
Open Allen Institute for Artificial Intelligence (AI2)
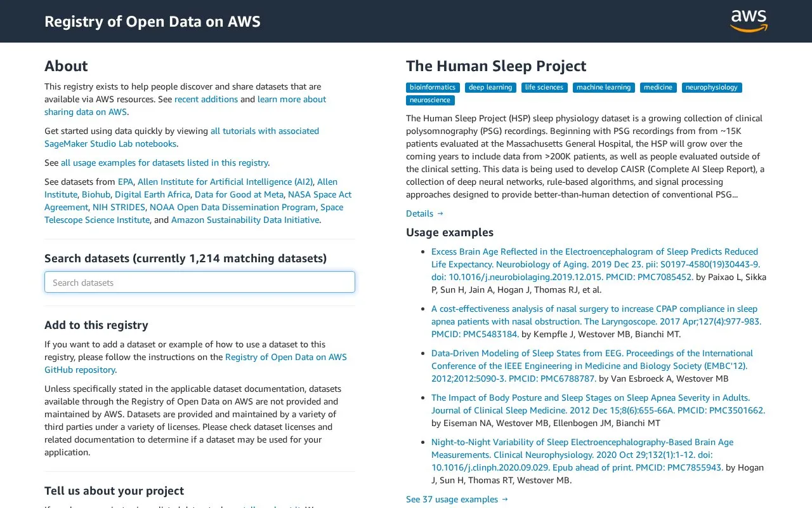tap(225, 182)
